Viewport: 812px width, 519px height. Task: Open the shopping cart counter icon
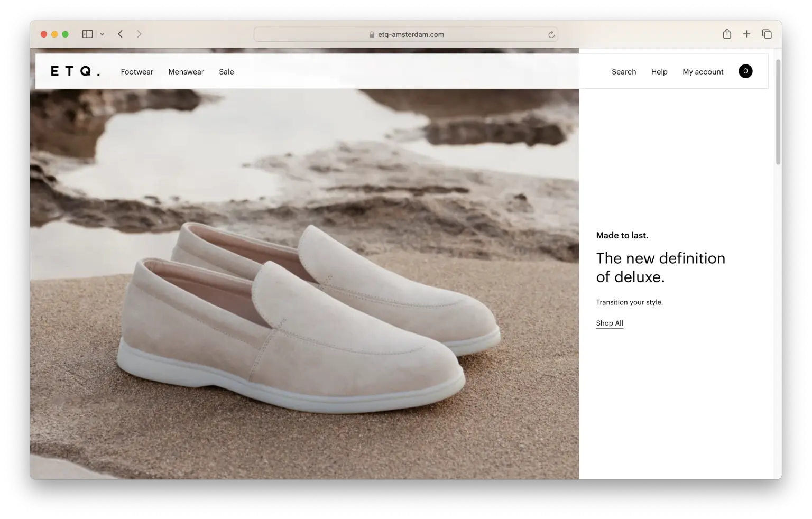pyautogui.click(x=745, y=71)
